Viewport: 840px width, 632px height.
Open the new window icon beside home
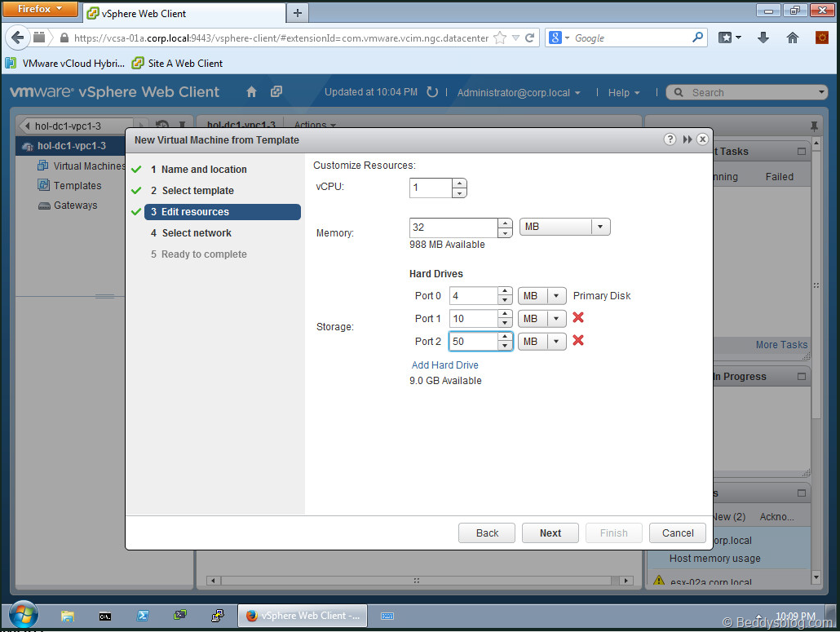pyautogui.click(x=276, y=91)
